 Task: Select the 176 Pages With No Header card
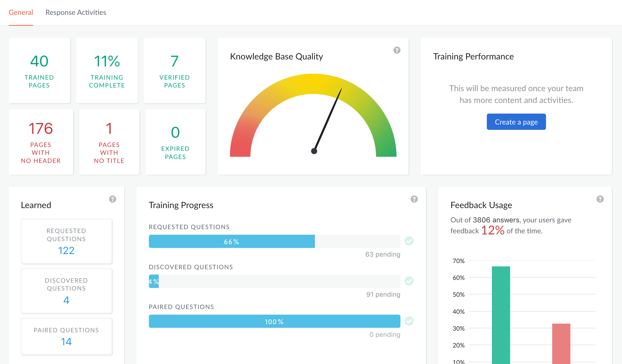pyautogui.click(x=41, y=142)
